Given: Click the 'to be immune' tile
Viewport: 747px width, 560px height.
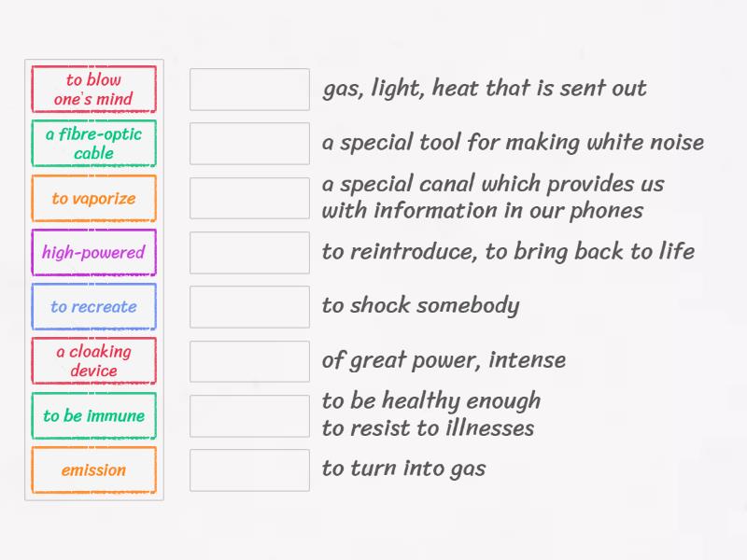Looking at the screenshot, I should coord(93,415).
